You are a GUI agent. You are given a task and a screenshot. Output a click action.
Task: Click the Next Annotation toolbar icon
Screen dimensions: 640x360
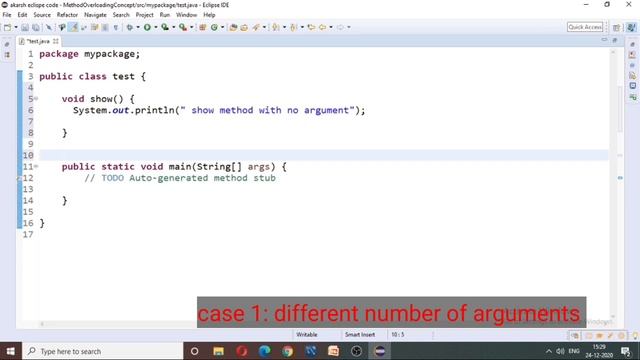point(276,27)
